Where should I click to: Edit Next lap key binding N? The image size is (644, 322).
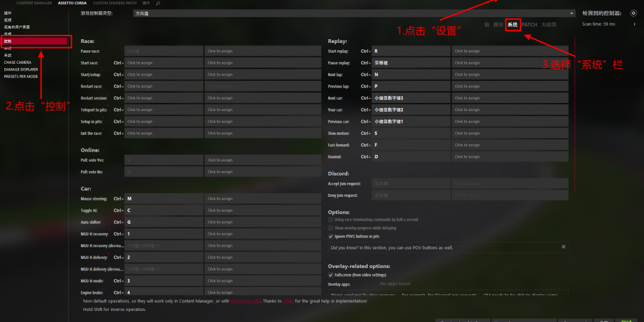pos(411,75)
